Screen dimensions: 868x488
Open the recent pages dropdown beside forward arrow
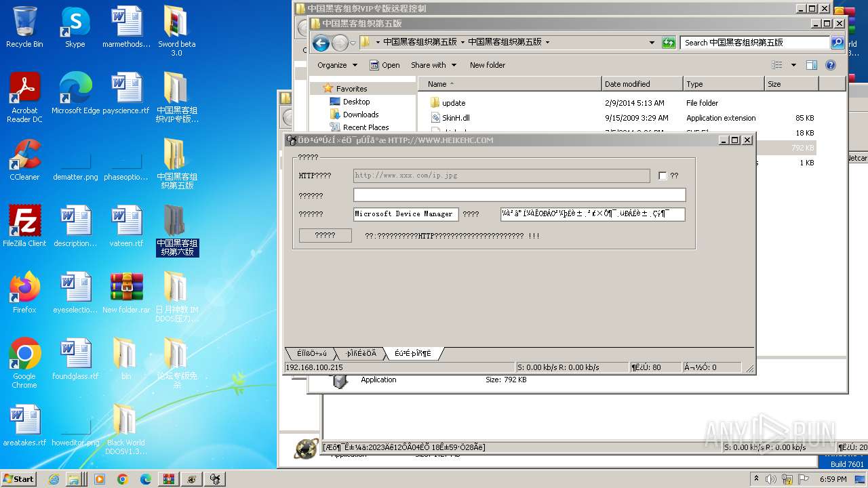[352, 43]
